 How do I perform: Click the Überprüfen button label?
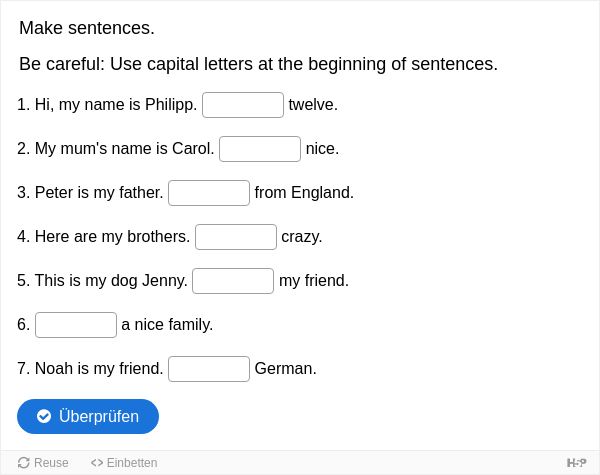(x=99, y=416)
